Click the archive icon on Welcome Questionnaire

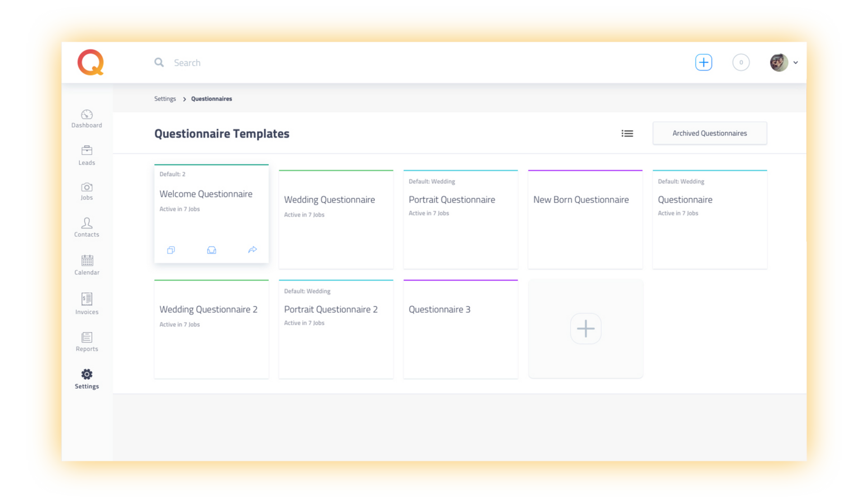pos(212,250)
